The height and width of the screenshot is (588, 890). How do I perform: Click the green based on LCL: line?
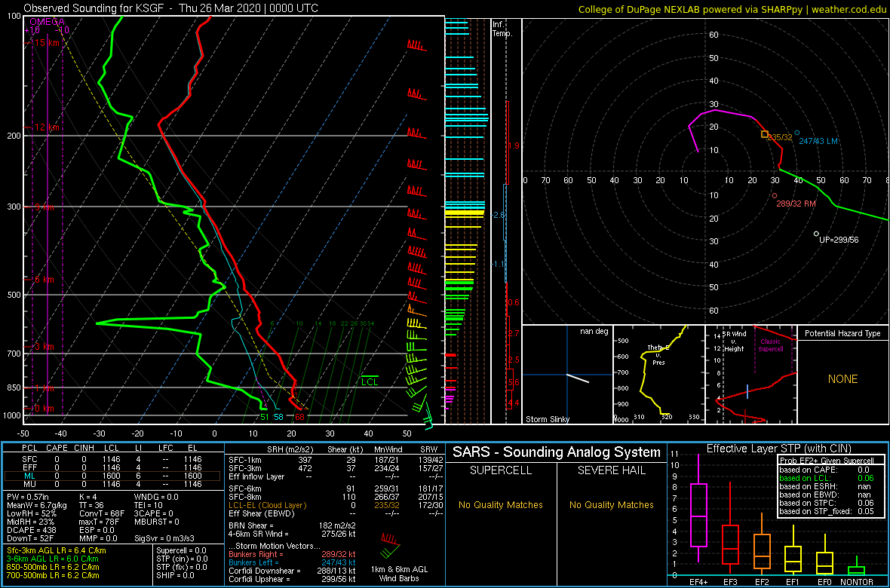(827, 479)
